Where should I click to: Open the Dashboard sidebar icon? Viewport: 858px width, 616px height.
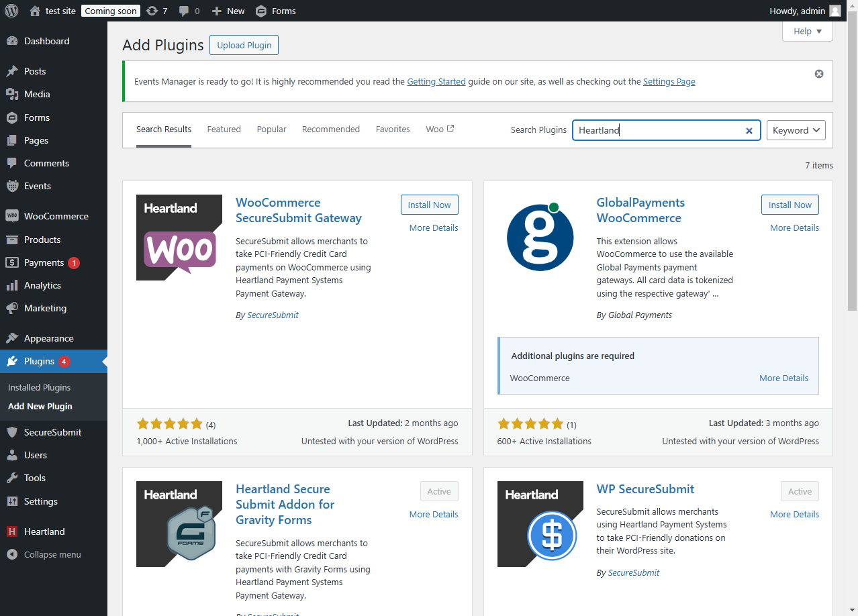click(12, 41)
